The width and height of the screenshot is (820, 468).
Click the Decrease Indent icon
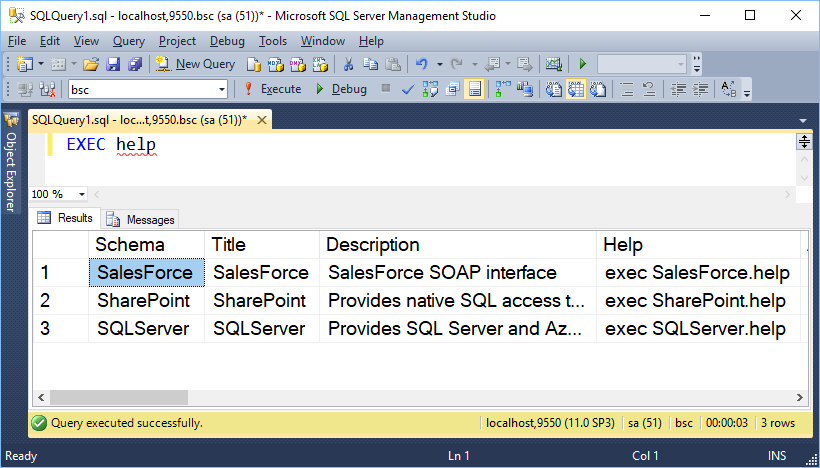pyautogui.click(x=678, y=89)
